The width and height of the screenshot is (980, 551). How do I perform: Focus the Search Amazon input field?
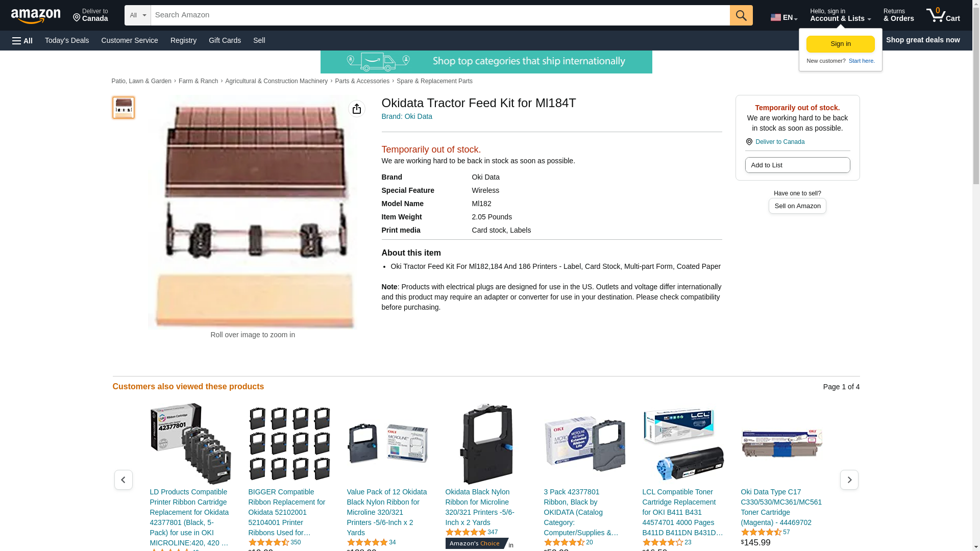click(x=440, y=15)
